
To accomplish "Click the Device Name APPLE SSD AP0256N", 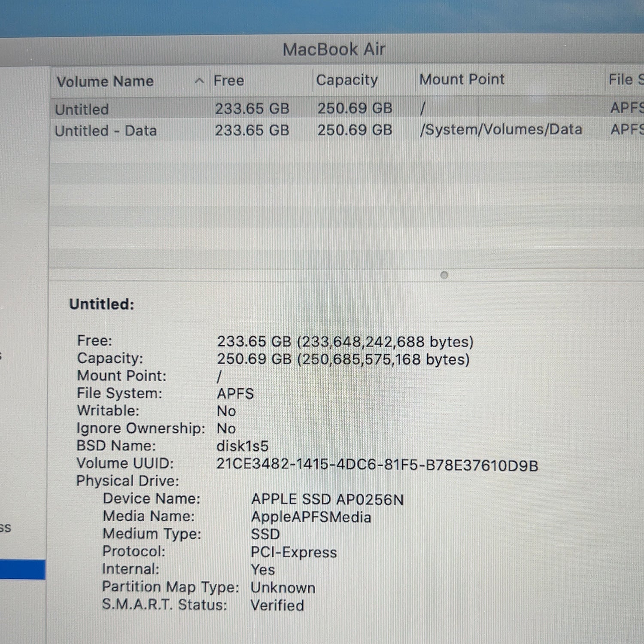I will [x=328, y=499].
